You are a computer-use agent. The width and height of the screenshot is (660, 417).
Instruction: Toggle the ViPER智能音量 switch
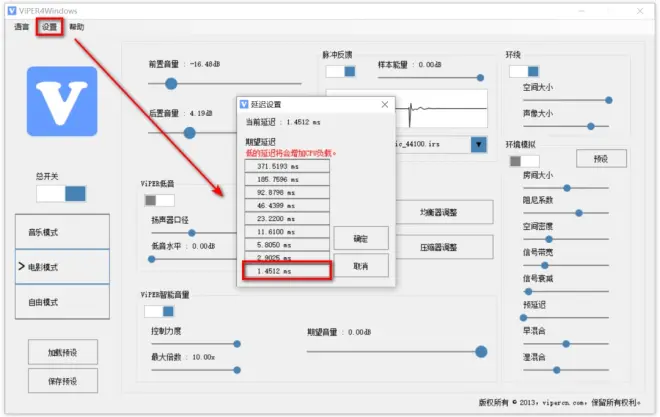[159, 311]
